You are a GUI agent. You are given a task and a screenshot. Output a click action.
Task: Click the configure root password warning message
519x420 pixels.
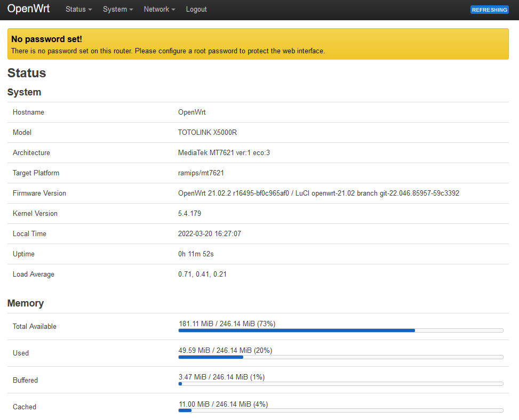click(x=168, y=51)
